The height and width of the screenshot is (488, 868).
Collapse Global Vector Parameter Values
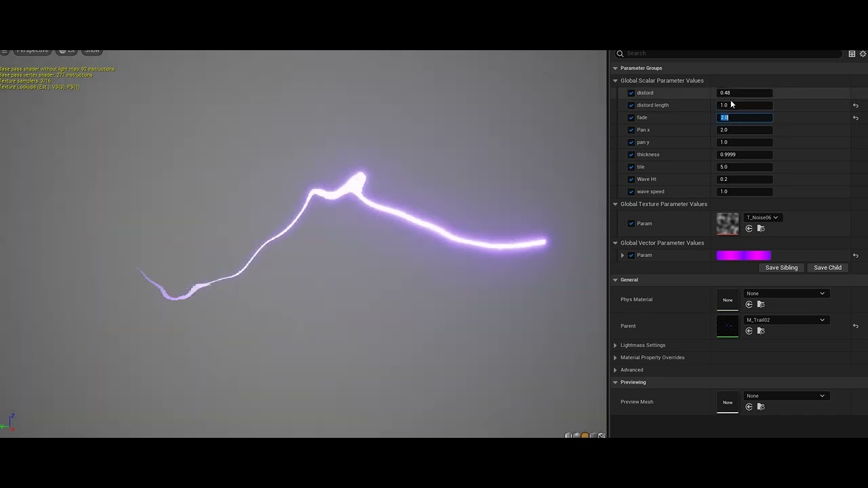615,243
